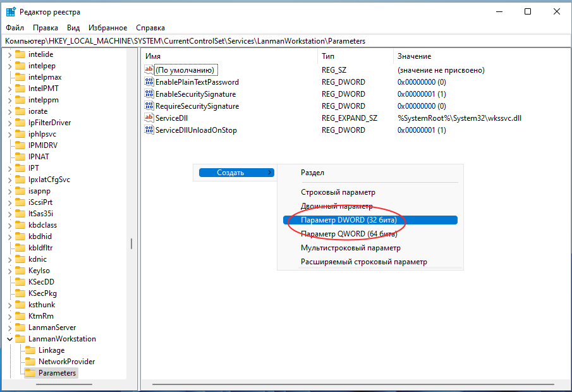Open the Избранное menu

tap(107, 28)
